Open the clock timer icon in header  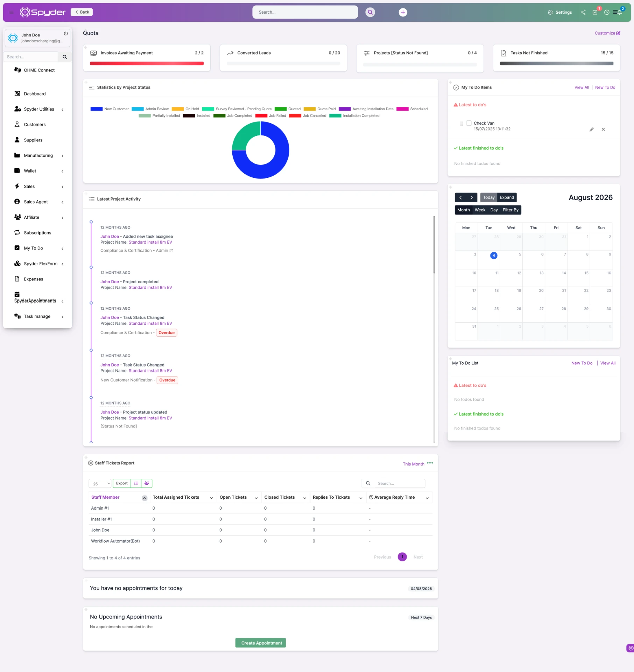[x=607, y=12]
